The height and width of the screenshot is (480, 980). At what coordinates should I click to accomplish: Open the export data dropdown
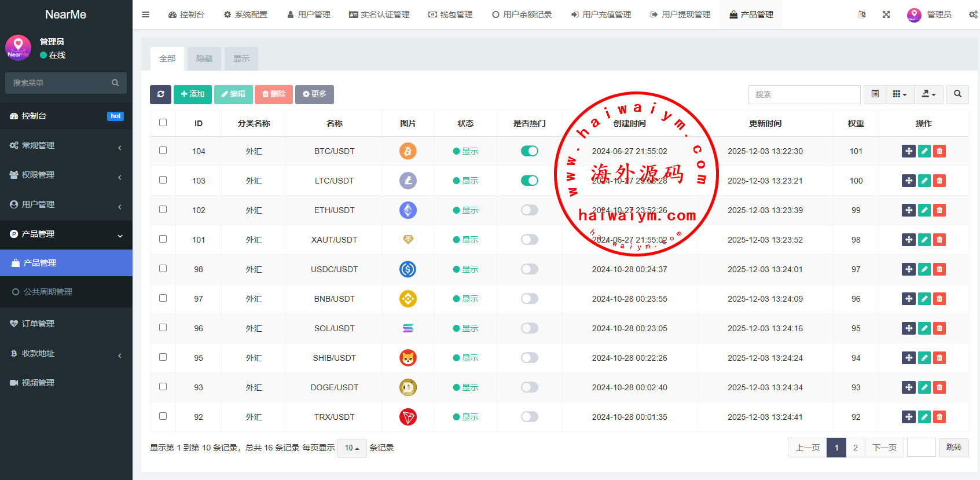[928, 94]
